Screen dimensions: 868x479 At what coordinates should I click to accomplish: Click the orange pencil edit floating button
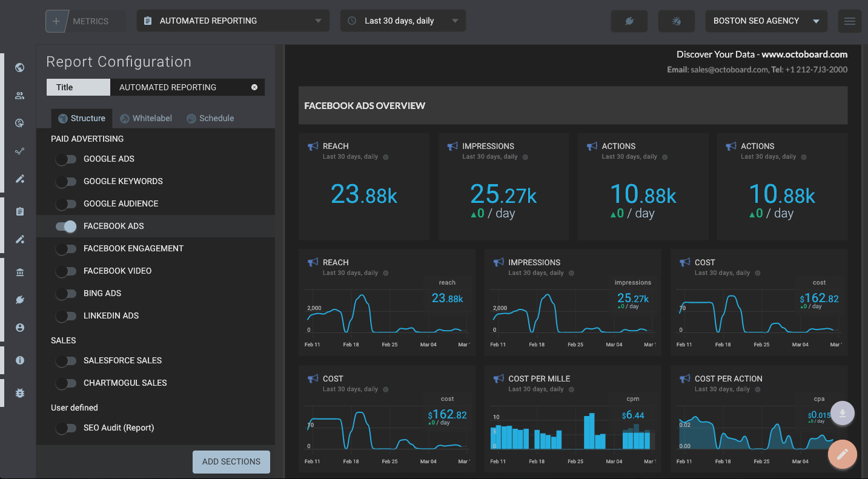pyautogui.click(x=842, y=454)
